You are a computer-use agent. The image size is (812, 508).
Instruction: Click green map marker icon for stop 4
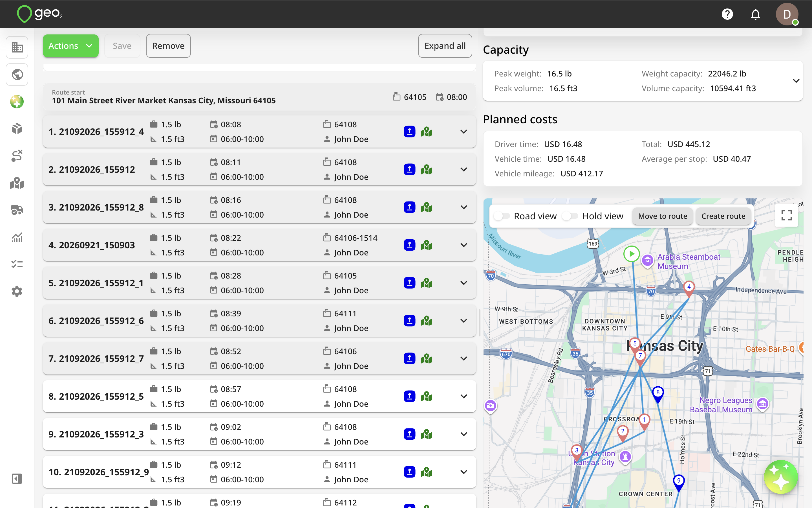coord(427,245)
